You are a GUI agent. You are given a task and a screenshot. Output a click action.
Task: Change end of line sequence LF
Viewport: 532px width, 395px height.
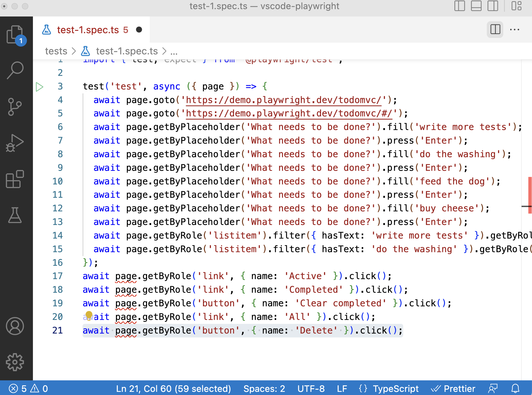[342, 388]
